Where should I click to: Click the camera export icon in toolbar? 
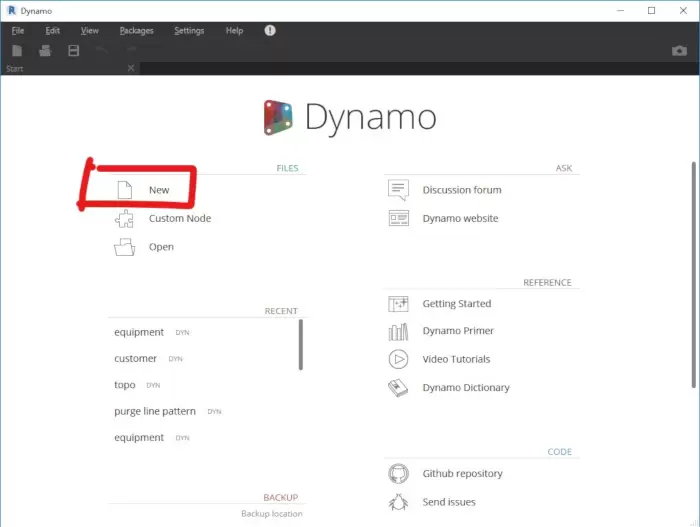tap(678, 51)
